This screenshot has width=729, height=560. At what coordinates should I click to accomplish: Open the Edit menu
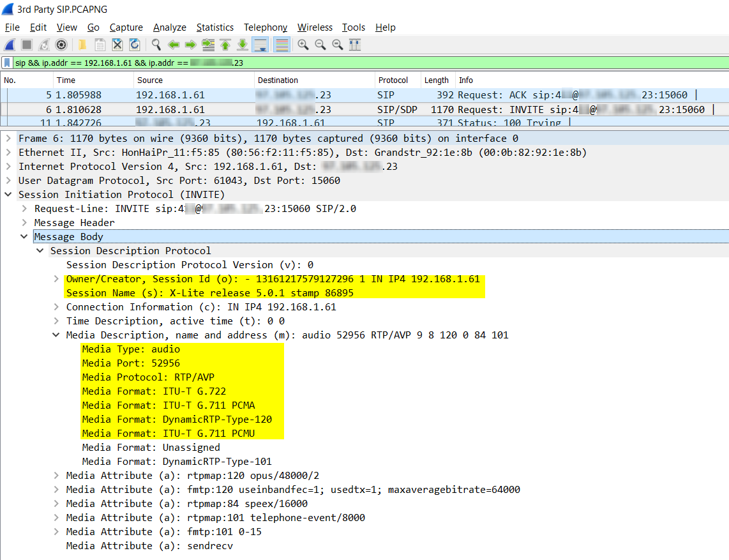click(x=38, y=27)
